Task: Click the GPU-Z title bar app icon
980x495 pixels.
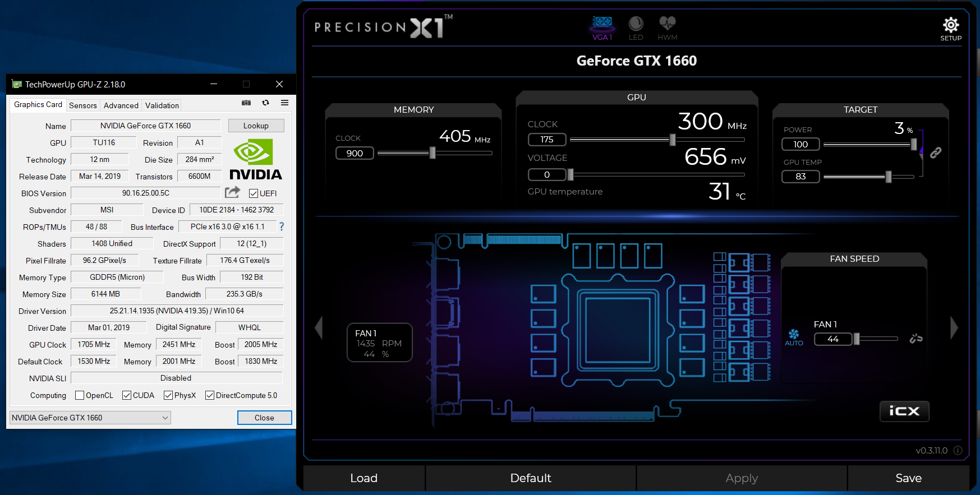Action: (17, 84)
